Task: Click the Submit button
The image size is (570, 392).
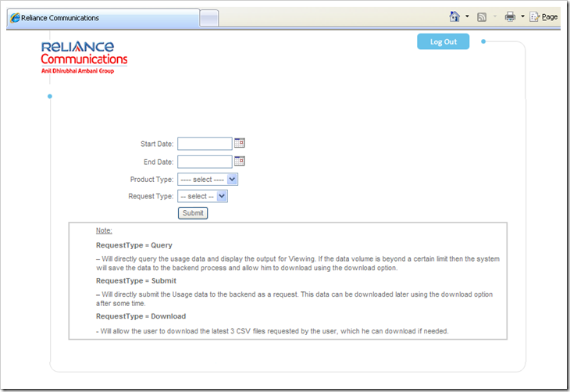Action: pyautogui.click(x=193, y=213)
